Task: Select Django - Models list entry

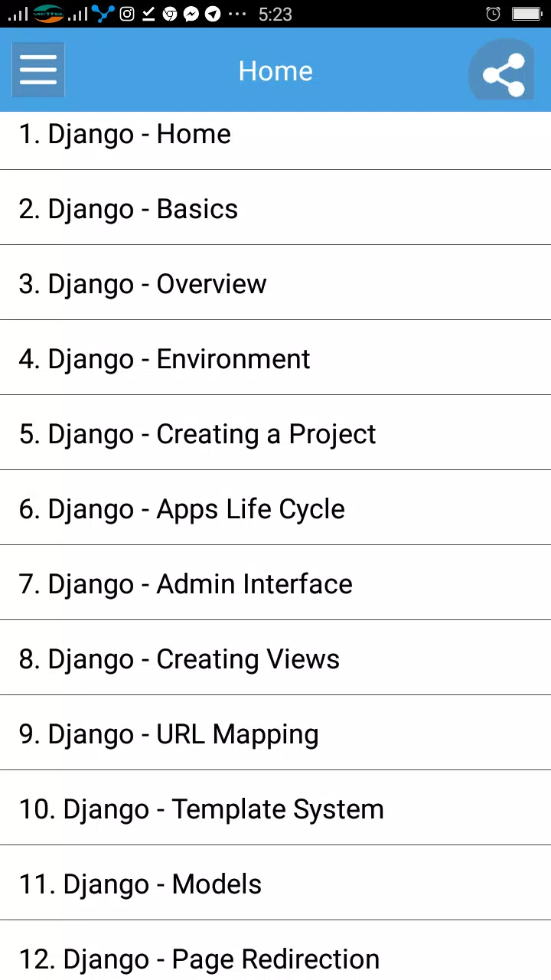Action: click(275, 883)
